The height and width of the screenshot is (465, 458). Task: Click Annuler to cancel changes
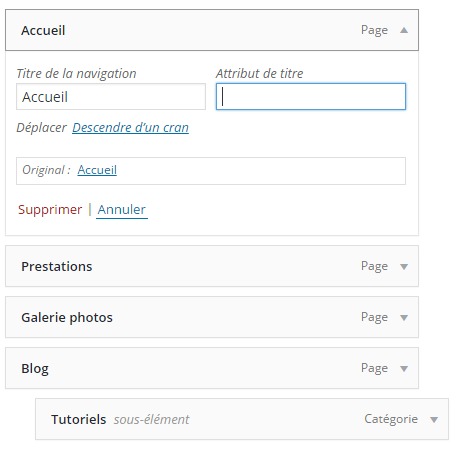click(122, 210)
